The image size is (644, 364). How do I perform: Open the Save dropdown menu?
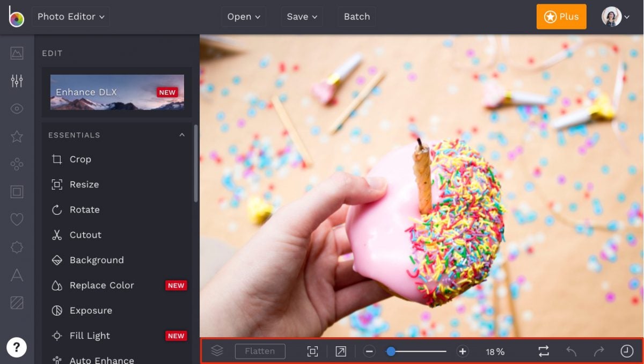click(301, 16)
